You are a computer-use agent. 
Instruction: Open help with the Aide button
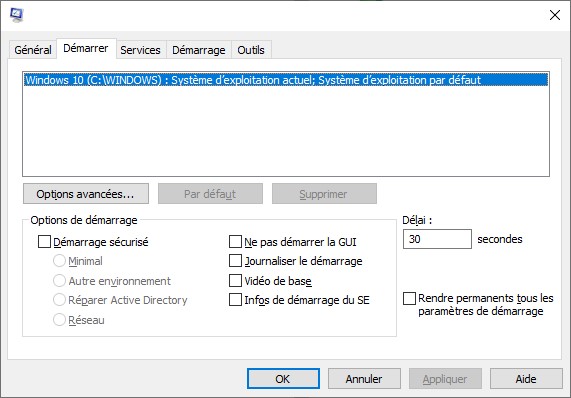click(526, 379)
